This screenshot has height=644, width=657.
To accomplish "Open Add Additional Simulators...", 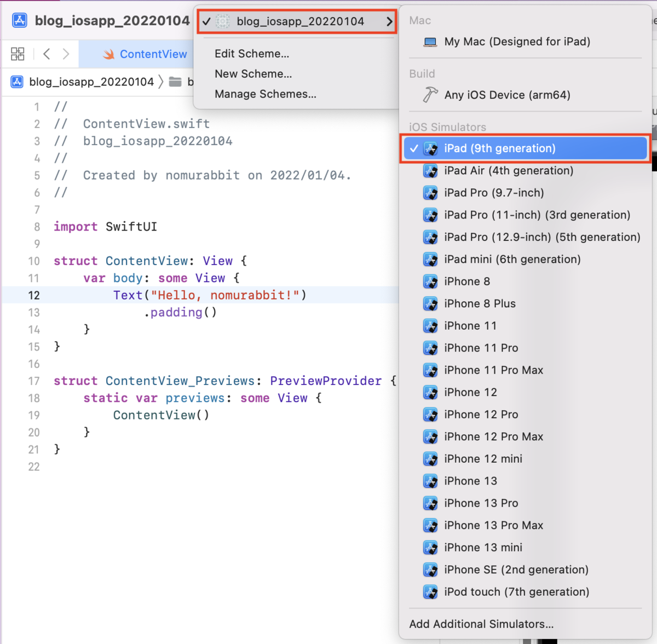I will (x=481, y=624).
